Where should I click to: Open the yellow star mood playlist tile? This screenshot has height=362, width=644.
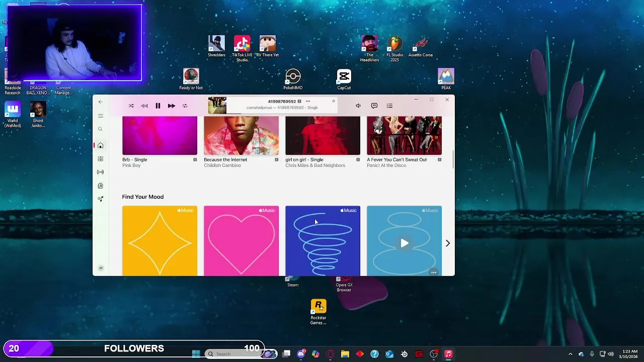pyautogui.click(x=159, y=241)
